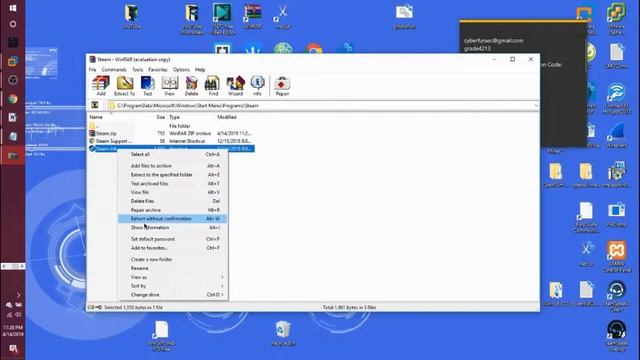Open the Tools menu
This screenshot has width=640, height=360.
138,70
